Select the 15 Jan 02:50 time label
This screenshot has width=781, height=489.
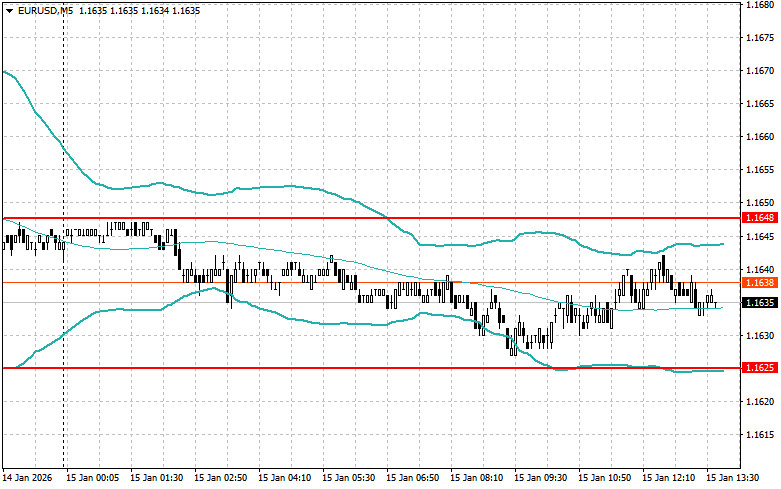221,478
